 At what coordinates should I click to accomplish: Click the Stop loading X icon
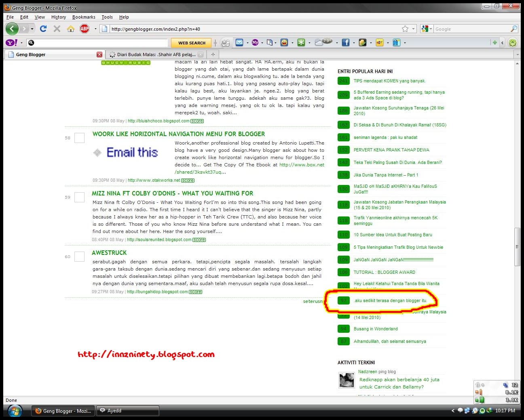pos(57,29)
